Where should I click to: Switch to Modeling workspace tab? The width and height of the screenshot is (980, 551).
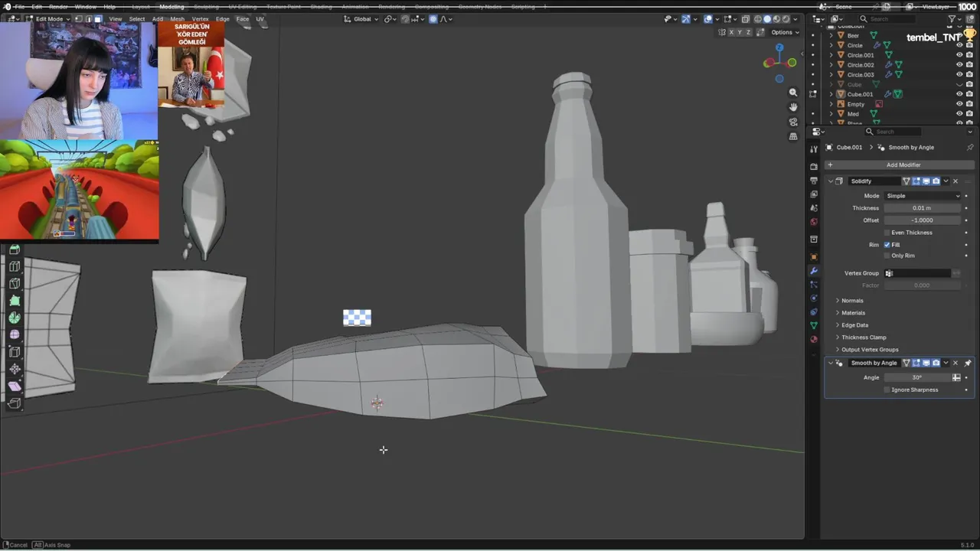(x=171, y=7)
